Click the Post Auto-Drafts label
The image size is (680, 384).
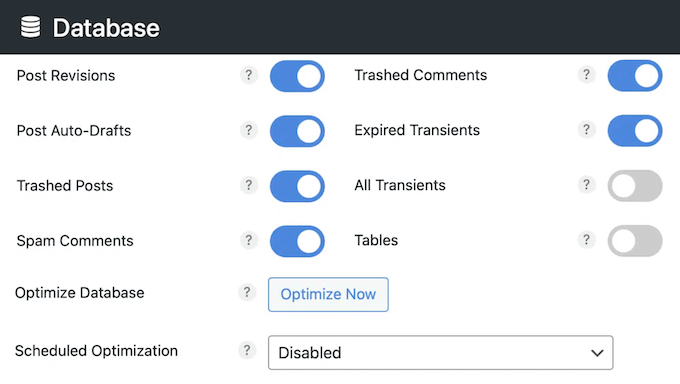[x=74, y=131]
